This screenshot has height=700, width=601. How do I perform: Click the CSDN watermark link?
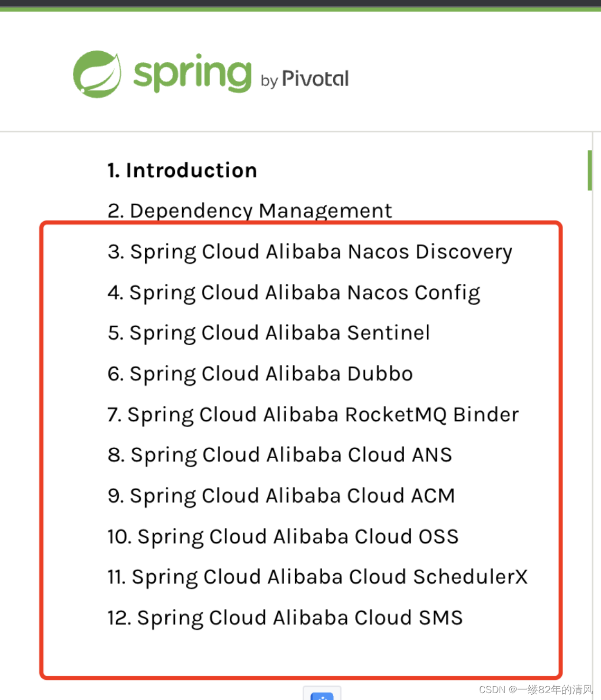pyautogui.click(x=492, y=689)
